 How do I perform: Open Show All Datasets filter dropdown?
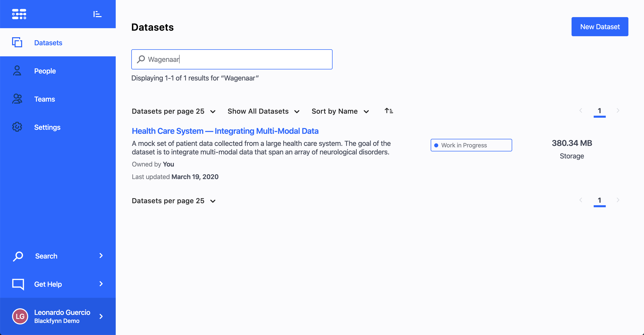[263, 111]
